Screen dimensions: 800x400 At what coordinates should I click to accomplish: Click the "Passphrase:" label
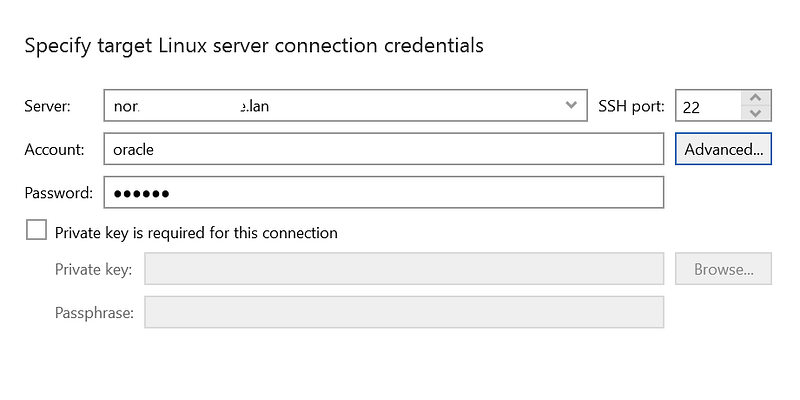[94, 313]
